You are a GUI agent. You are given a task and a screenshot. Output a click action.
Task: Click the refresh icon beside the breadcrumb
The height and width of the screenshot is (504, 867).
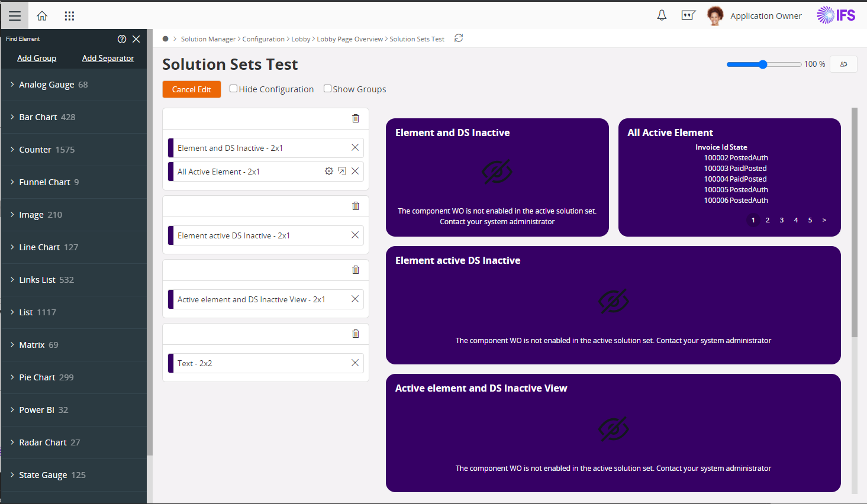tap(459, 38)
